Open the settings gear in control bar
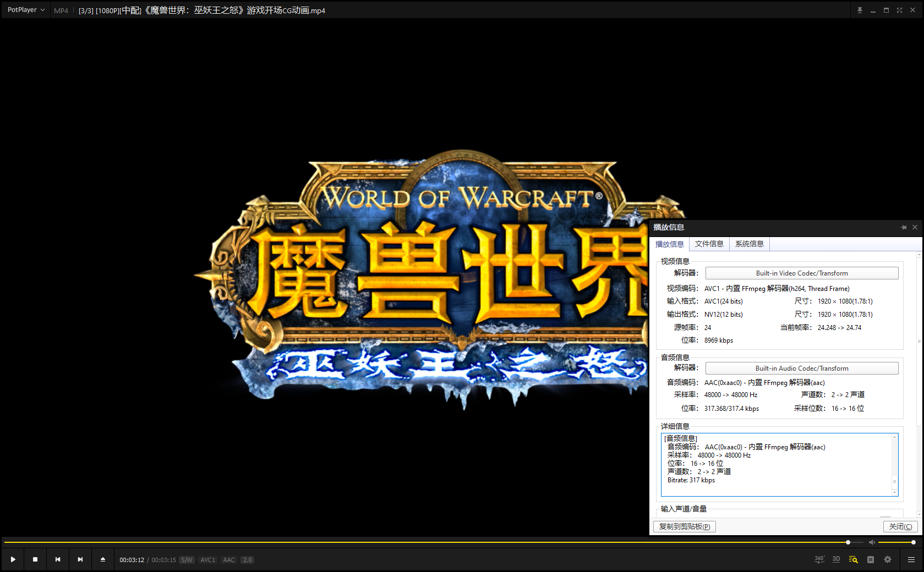This screenshot has height=572, width=924. point(888,559)
